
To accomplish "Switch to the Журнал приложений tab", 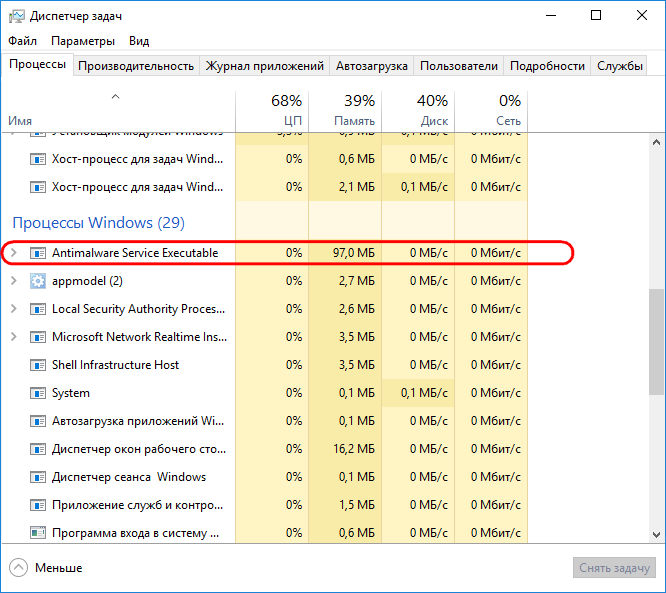I will (265, 66).
